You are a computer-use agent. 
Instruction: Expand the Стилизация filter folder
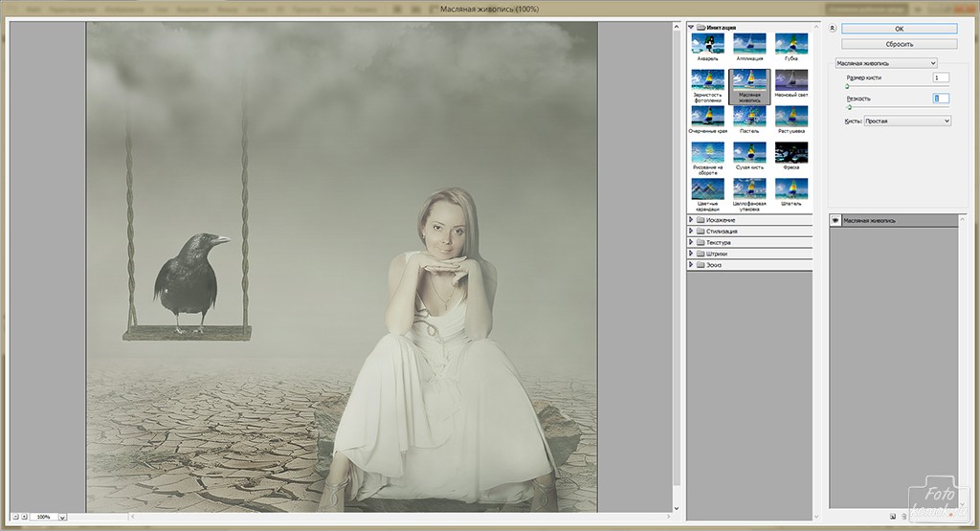(x=691, y=232)
